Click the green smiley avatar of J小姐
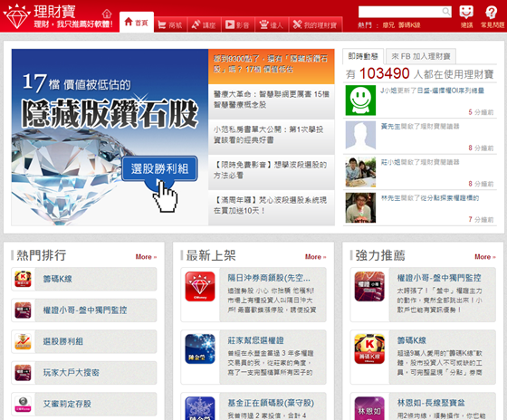507x420 pixels. 360,100
